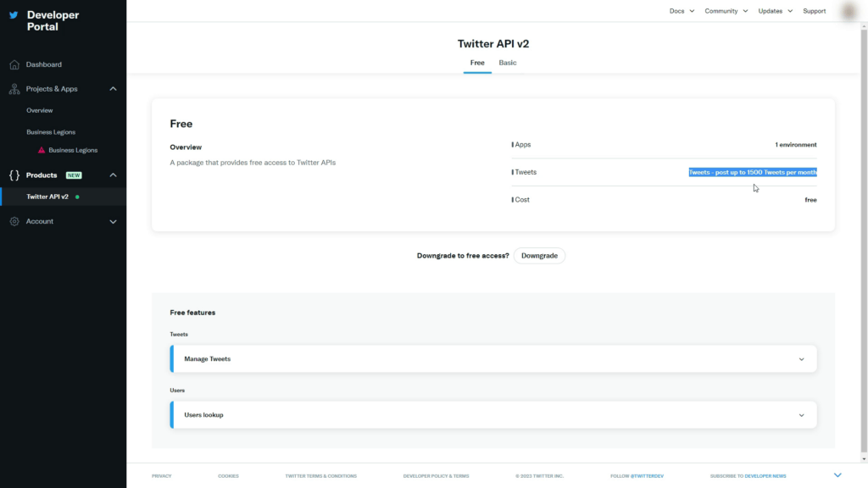
Task: Click the Projects & Apps hierarchy icon
Action: 14,88
